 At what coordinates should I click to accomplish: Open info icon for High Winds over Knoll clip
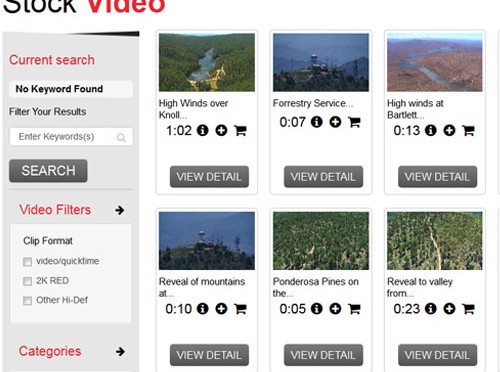click(x=202, y=130)
